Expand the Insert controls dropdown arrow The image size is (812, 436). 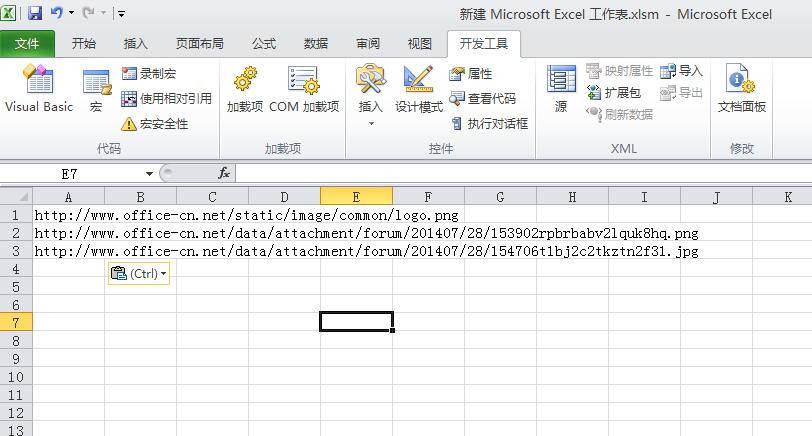(371, 124)
